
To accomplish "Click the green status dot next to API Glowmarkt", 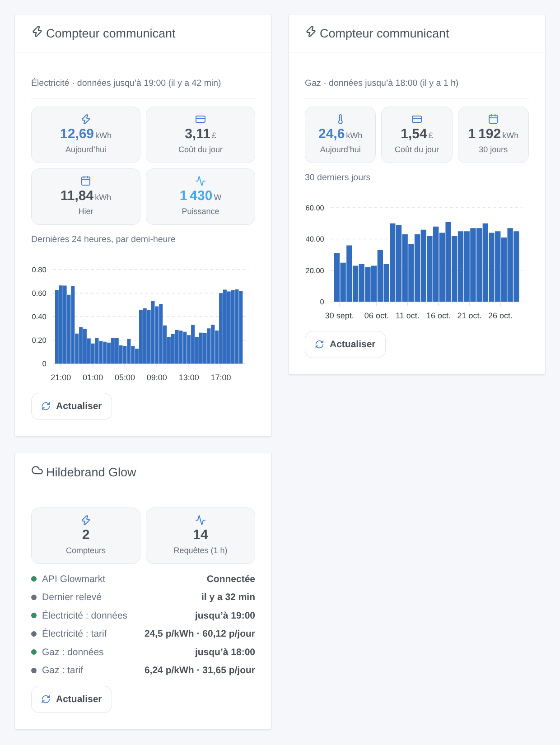I will (34, 579).
